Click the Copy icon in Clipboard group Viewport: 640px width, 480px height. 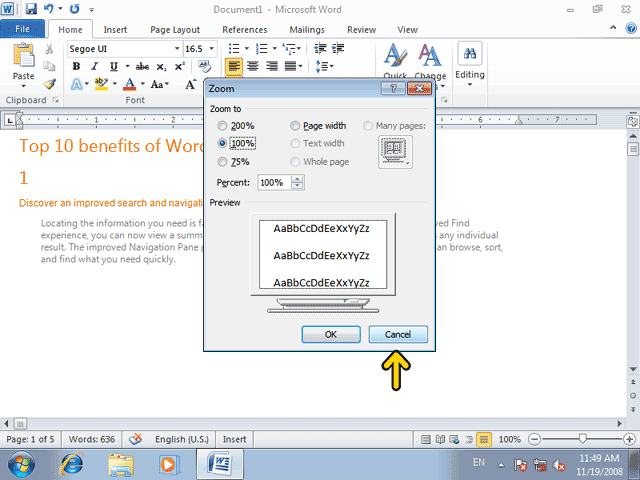[49, 66]
